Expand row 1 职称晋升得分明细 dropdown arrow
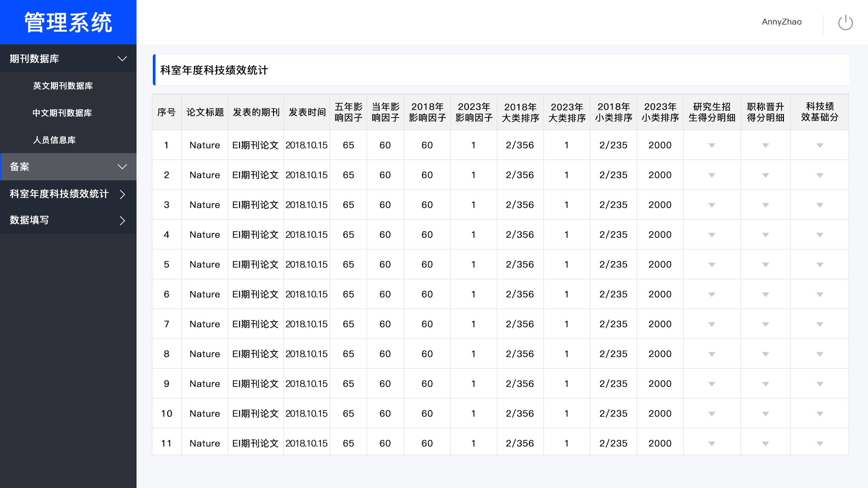The image size is (868, 488). pos(765,145)
